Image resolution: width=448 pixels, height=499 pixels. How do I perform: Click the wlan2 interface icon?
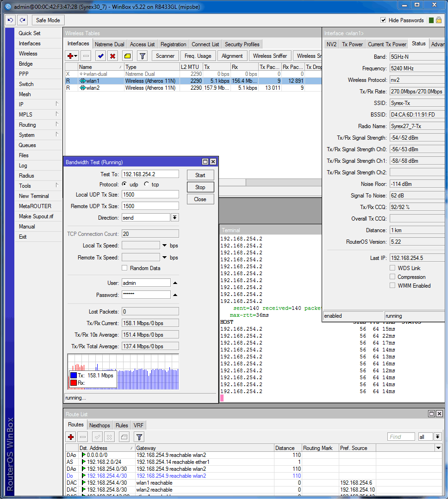[x=82, y=88]
